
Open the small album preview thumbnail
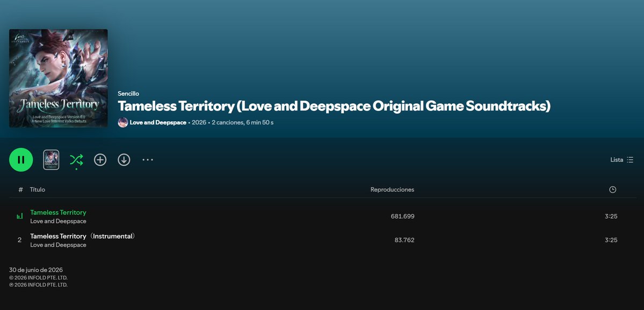pos(52,159)
